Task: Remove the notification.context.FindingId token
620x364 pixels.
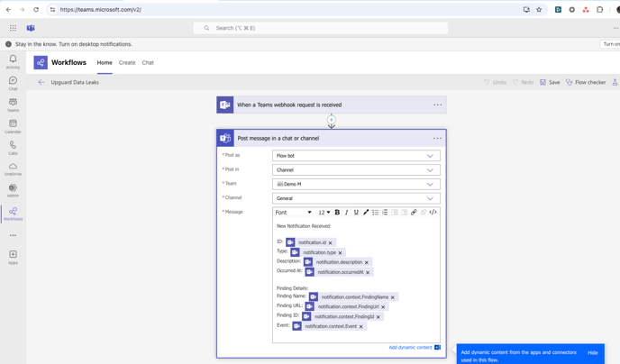Action: [x=378, y=317]
